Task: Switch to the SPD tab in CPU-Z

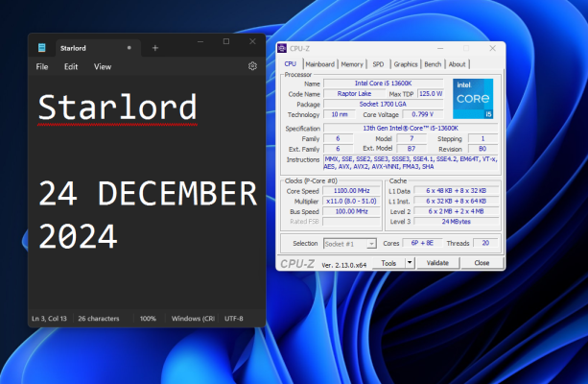Action: (x=378, y=64)
